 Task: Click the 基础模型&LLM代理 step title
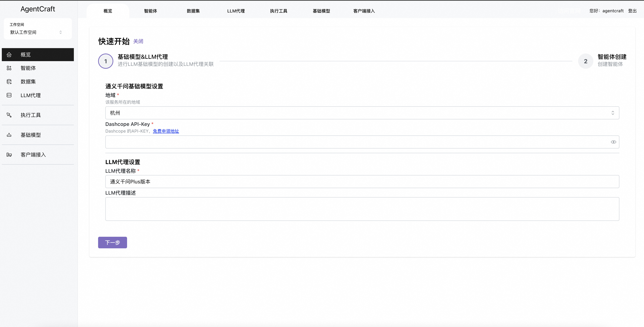(x=143, y=57)
